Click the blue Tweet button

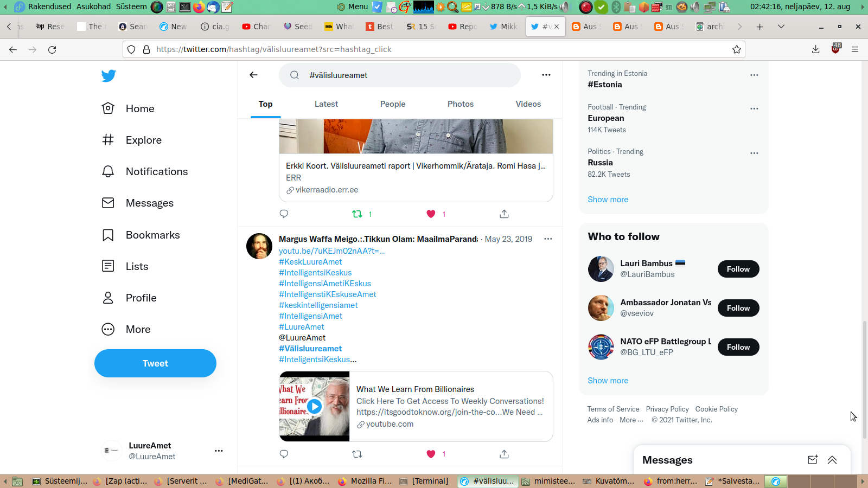pos(155,363)
